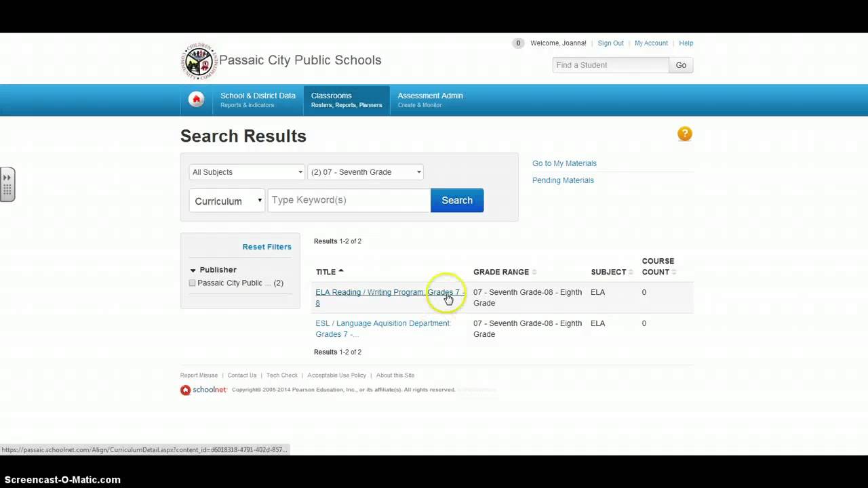Open School & District Data menu
868x488 pixels.
[258, 100]
